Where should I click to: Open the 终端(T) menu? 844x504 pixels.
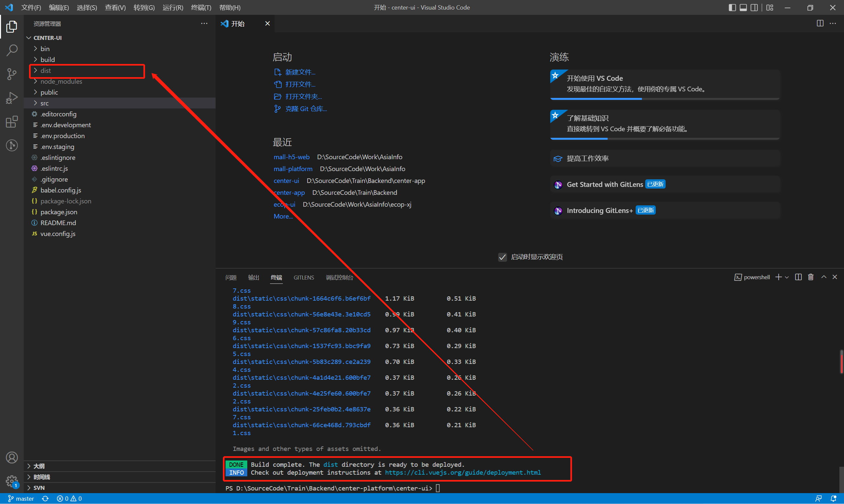click(x=201, y=8)
